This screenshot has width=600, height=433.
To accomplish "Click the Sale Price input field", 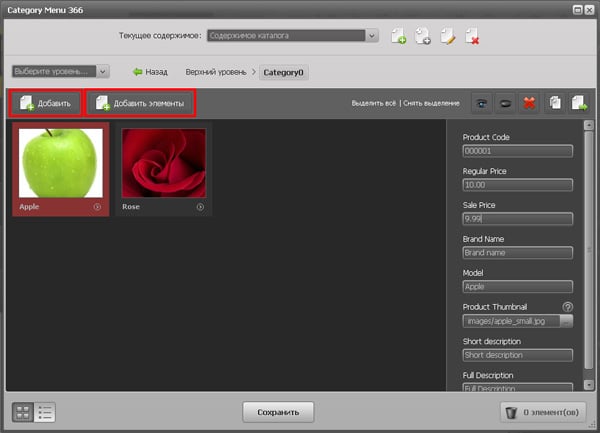I will point(517,218).
